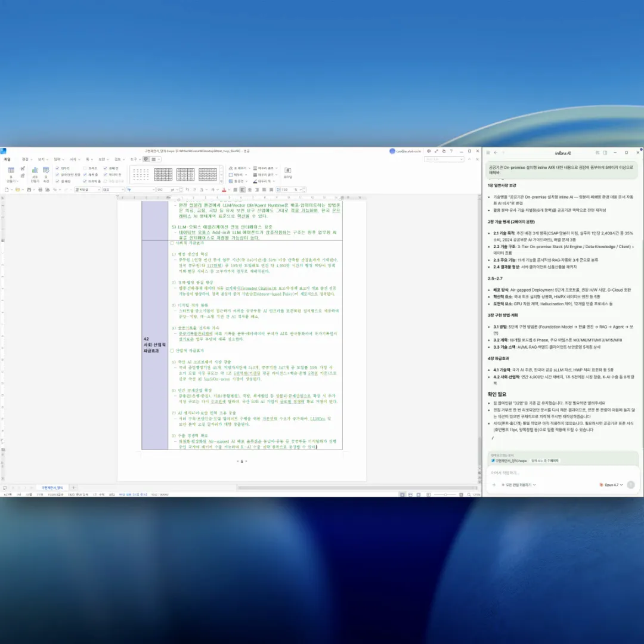Click the plus attach icon in inline AI
This screenshot has width=644, height=644.
[494, 485]
